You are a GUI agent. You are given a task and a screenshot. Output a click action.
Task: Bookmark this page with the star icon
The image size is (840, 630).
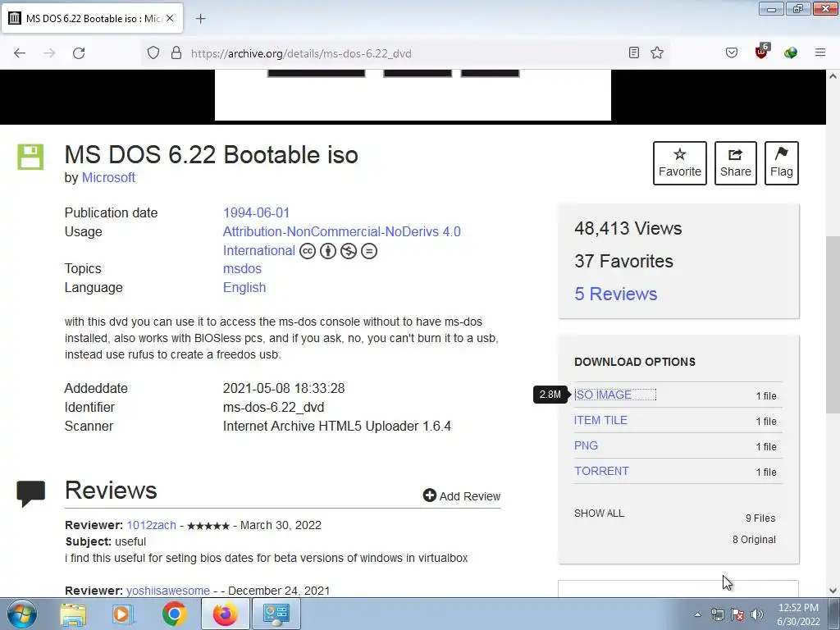coord(657,52)
